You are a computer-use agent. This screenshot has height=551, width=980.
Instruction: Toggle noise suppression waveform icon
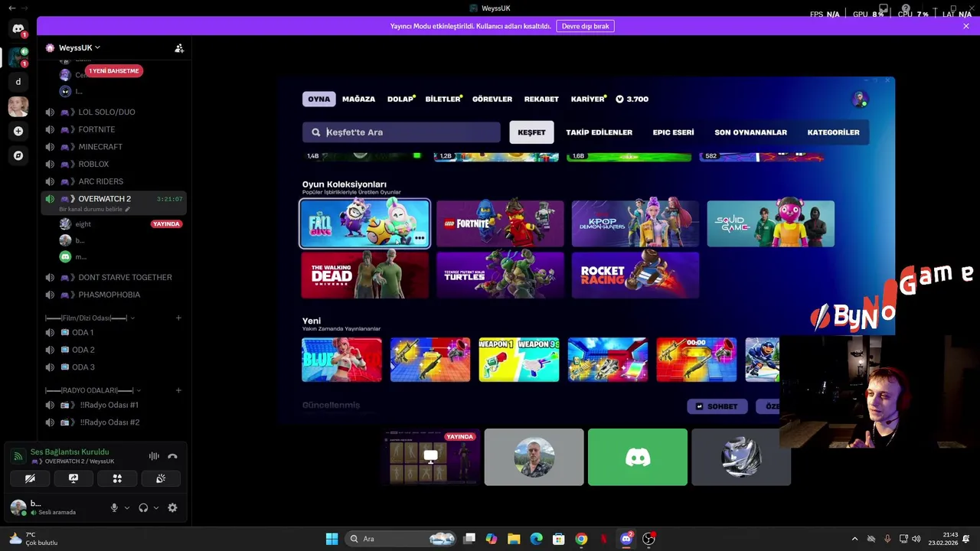[x=154, y=456]
